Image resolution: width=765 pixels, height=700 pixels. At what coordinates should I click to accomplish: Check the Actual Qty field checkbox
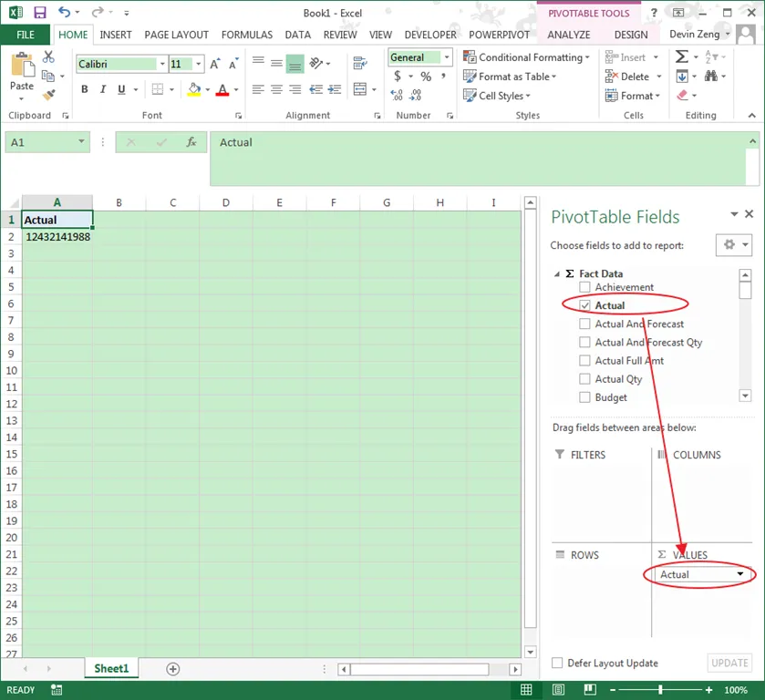584,379
